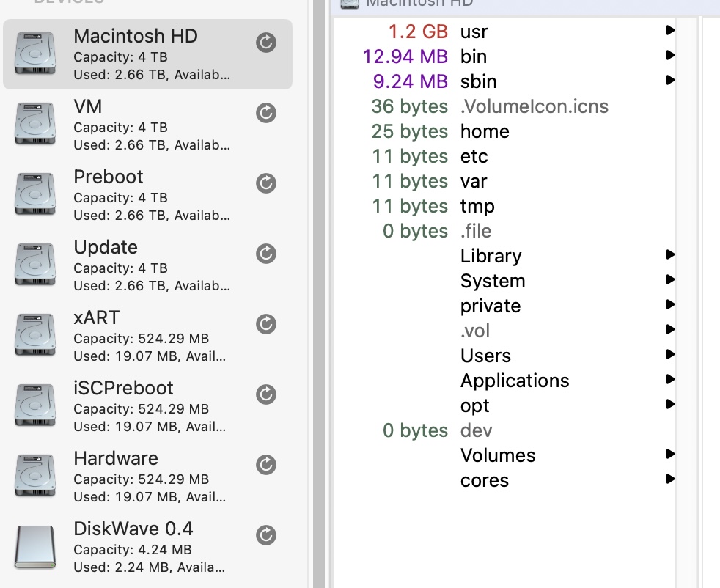Select the Update device name
The height and width of the screenshot is (588, 720).
pos(106,247)
